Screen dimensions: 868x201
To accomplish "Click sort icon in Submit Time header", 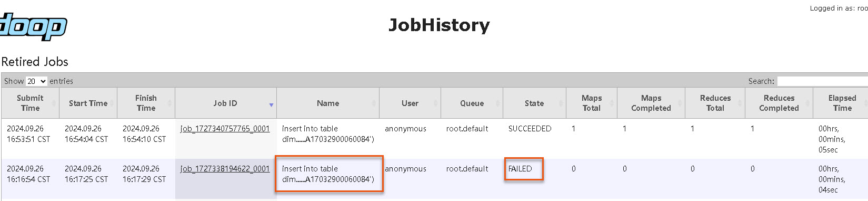I will tap(54, 103).
